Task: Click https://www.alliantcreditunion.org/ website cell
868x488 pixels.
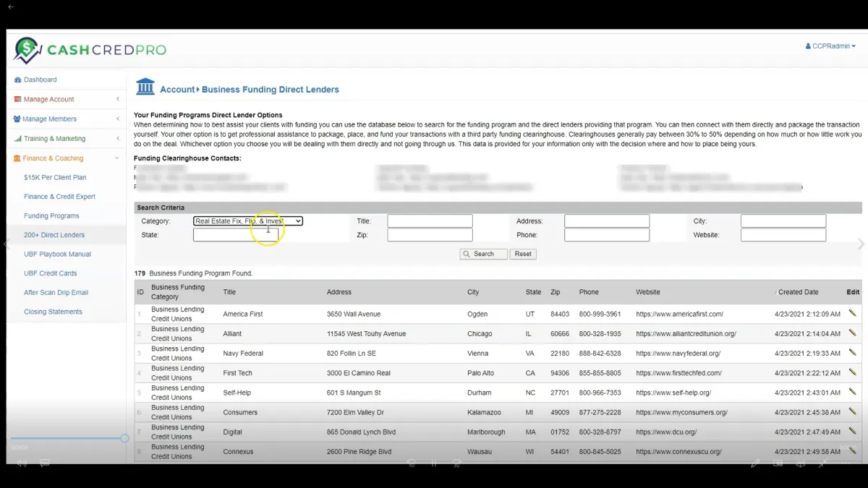Action: (686, 334)
